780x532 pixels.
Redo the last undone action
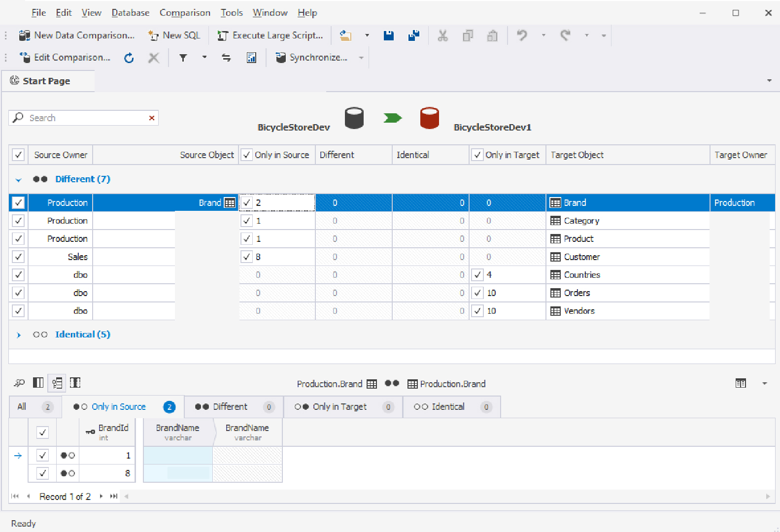pos(565,35)
